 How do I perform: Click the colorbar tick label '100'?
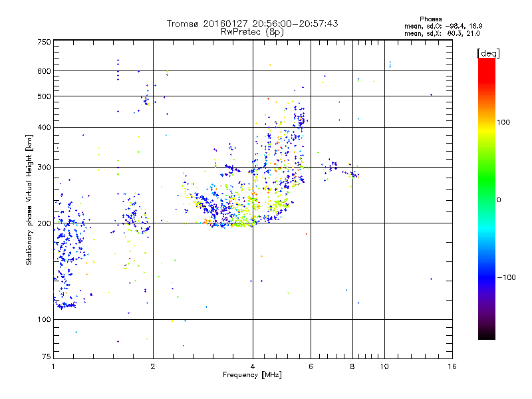coord(503,122)
